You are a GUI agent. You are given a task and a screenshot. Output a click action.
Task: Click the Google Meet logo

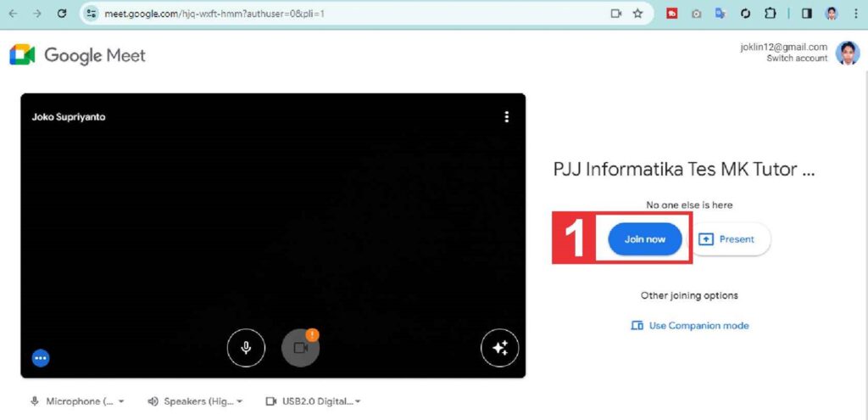(x=78, y=55)
